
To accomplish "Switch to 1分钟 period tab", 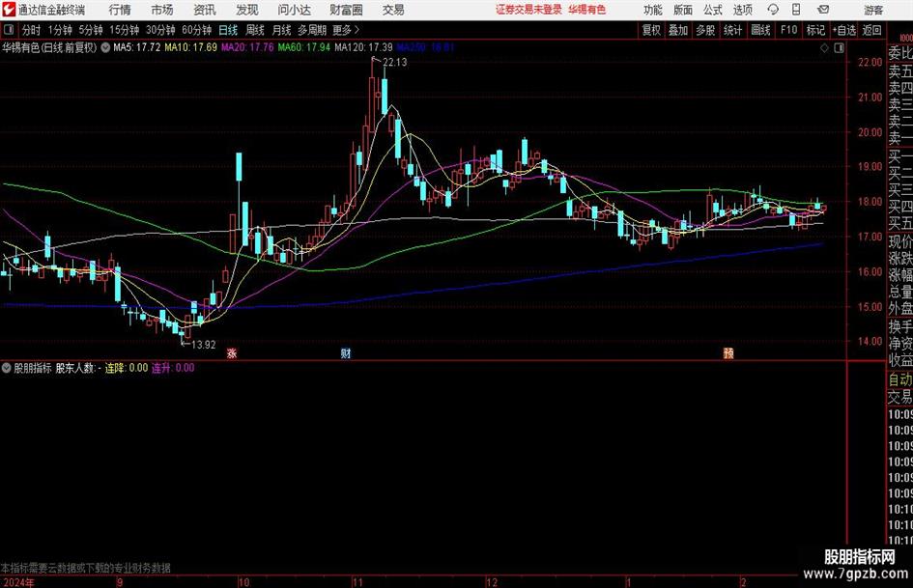I will (x=59, y=30).
